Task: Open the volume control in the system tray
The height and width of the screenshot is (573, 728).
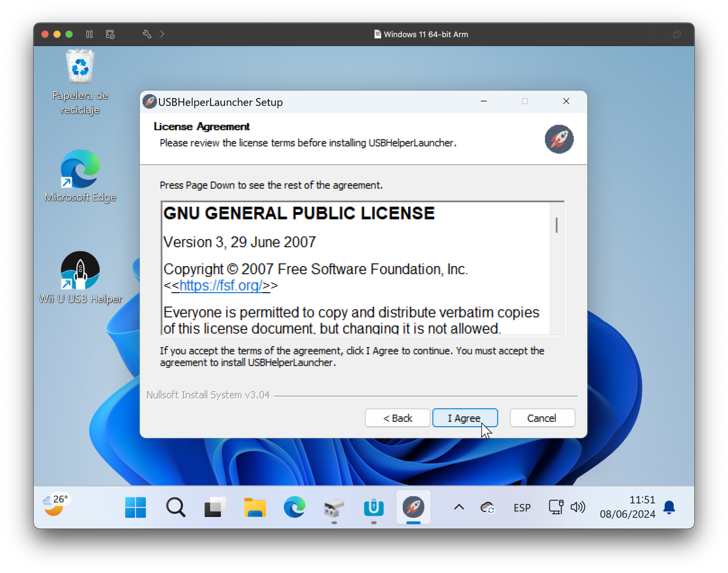Action: (x=578, y=507)
